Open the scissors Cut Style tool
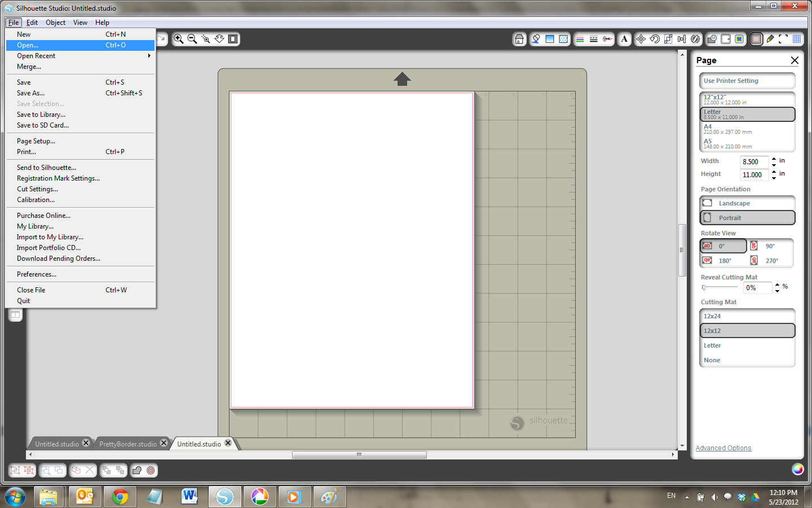Viewport: 812px width, 508px height. [x=607, y=39]
